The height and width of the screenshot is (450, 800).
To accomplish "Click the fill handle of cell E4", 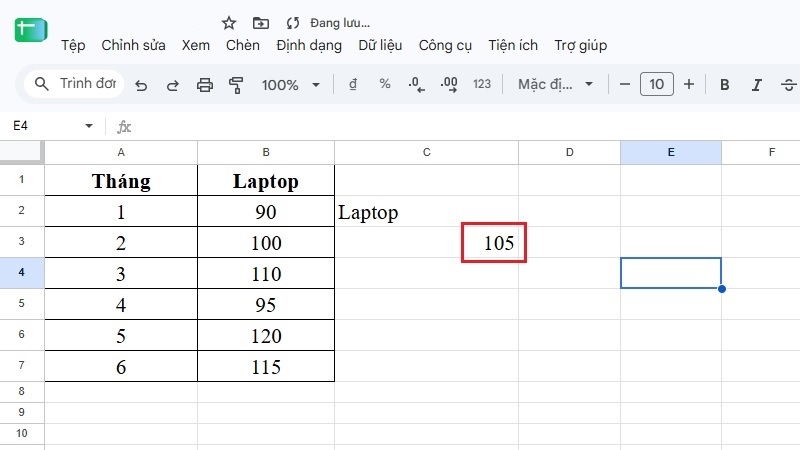I will coord(721,289).
